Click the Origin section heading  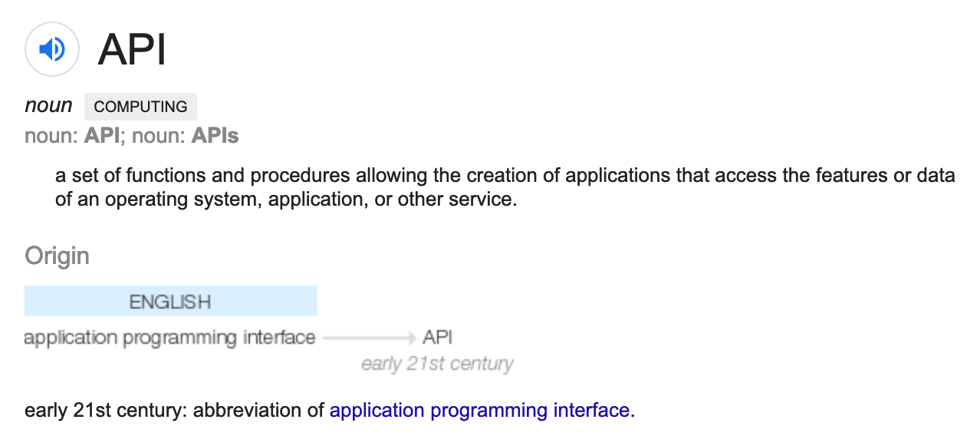pyautogui.click(x=57, y=256)
